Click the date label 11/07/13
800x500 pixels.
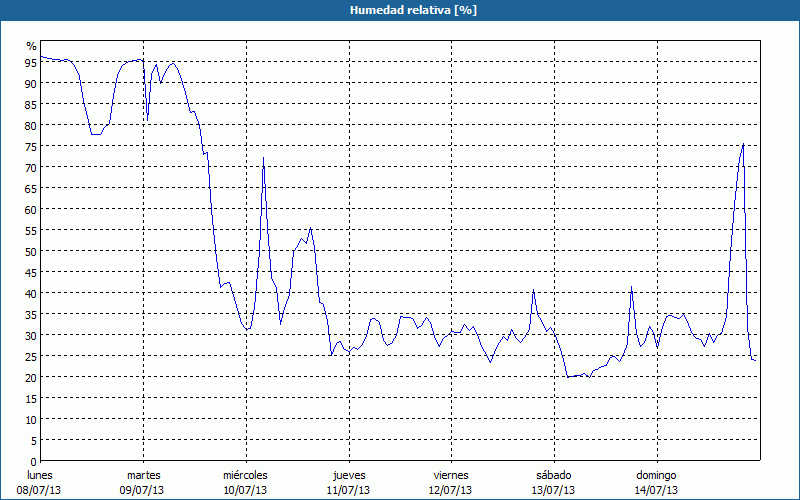coord(348,490)
